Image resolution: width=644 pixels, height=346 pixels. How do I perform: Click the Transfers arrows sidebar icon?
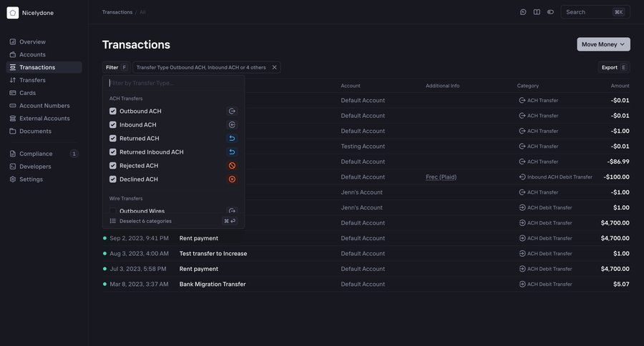point(13,80)
